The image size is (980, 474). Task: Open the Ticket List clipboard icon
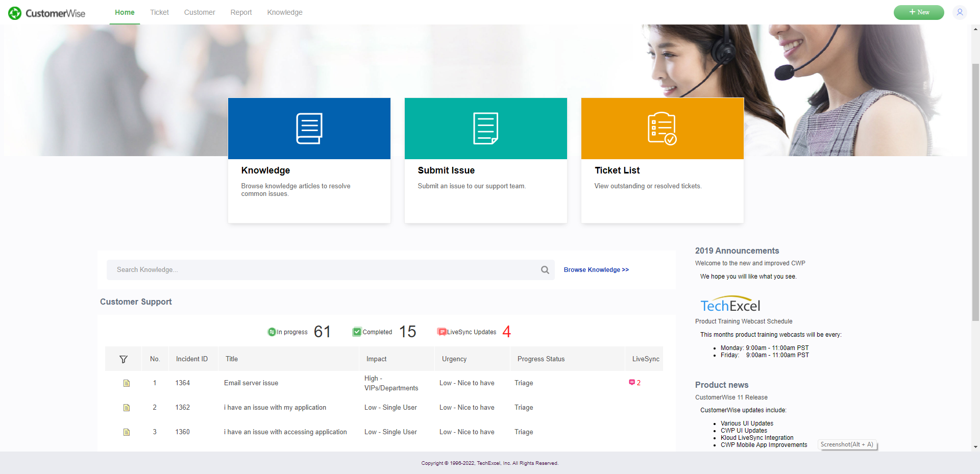(x=661, y=128)
